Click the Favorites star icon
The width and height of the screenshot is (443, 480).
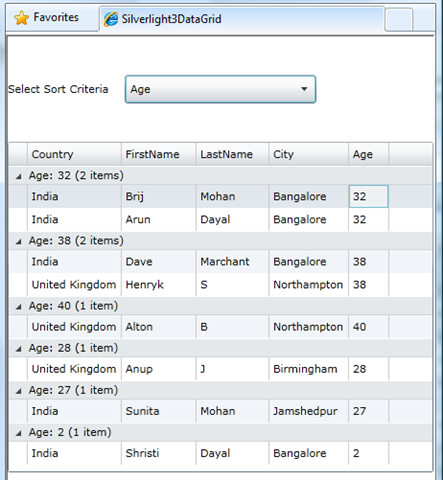pyautogui.click(x=22, y=18)
